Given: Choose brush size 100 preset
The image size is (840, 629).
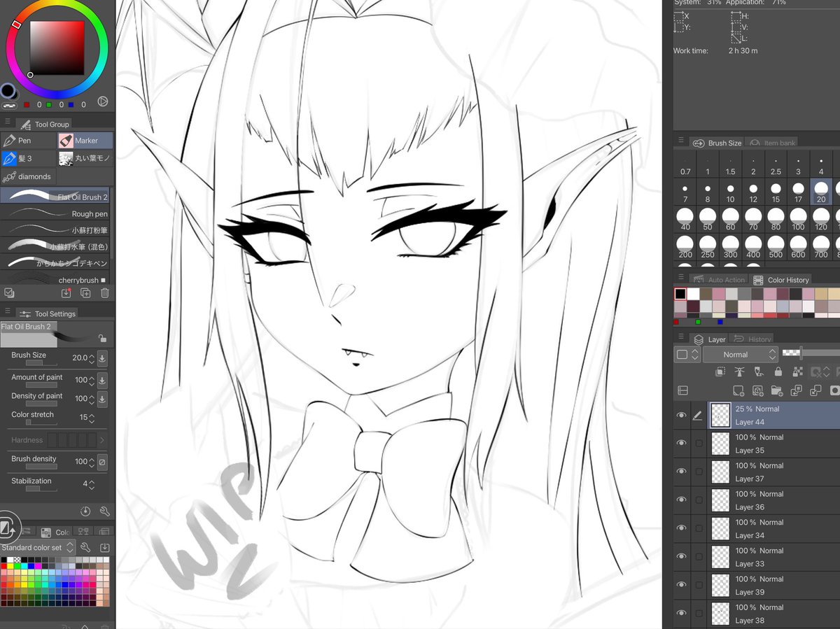Looking at the screenshot, I should [798, 220].
